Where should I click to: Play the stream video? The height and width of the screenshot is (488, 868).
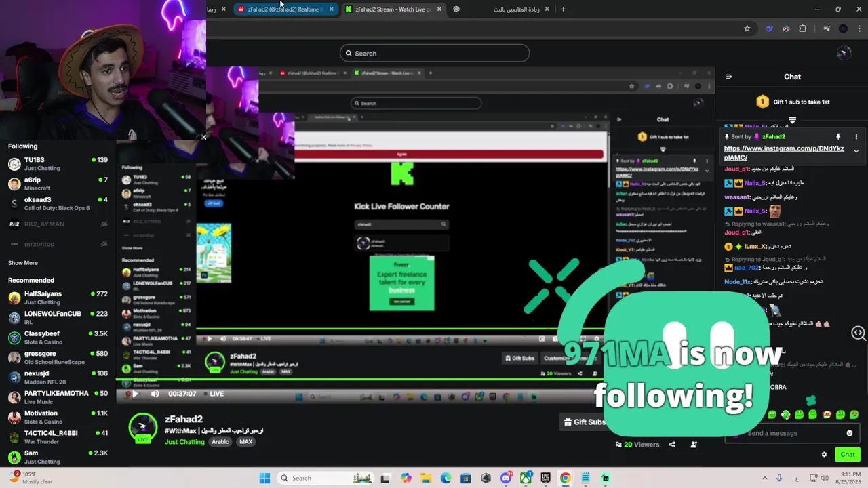tap(135, 394)
